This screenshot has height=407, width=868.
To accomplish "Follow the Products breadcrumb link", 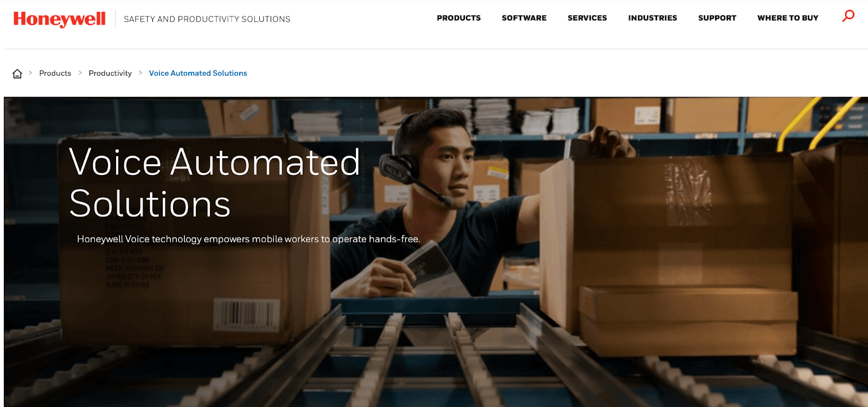I will pos(55,73).
